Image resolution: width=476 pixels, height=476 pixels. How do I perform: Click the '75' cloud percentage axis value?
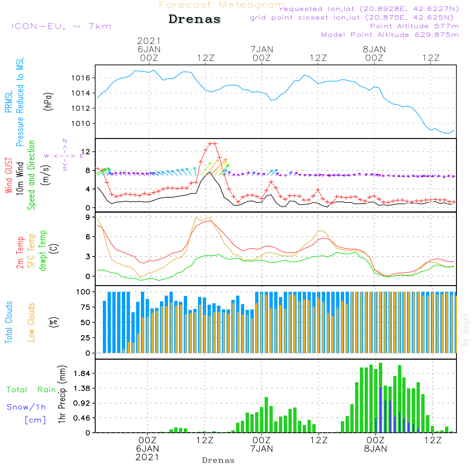point(85,307)
